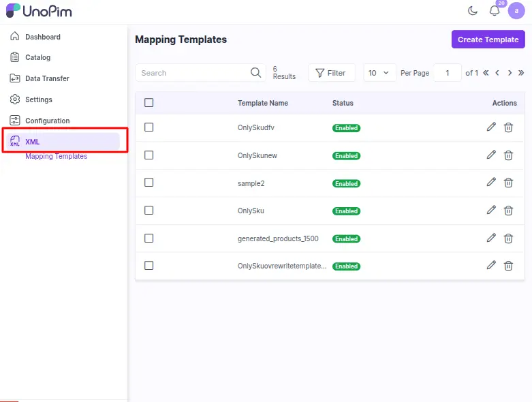Delete the OnlySku template
Screen dimensions: 532x402
508,211
